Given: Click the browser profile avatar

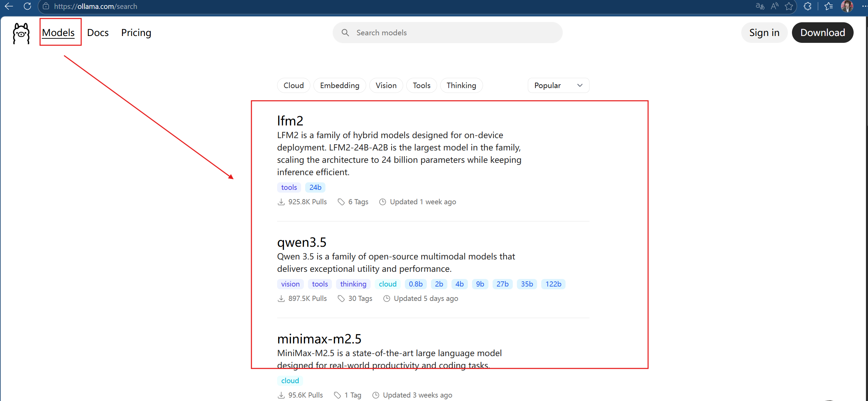Looking at the screenshot, I should (x=847, y=6).
